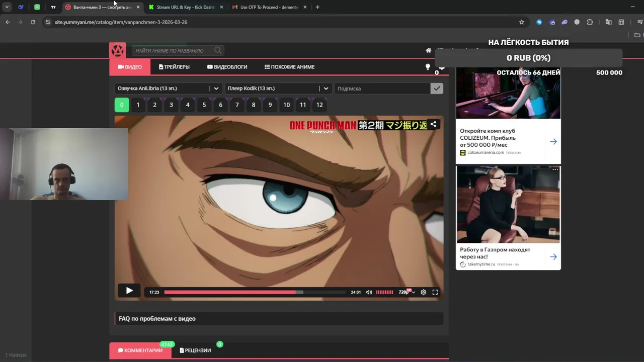
Task: Select episode 0
Action: click(122, 105)
